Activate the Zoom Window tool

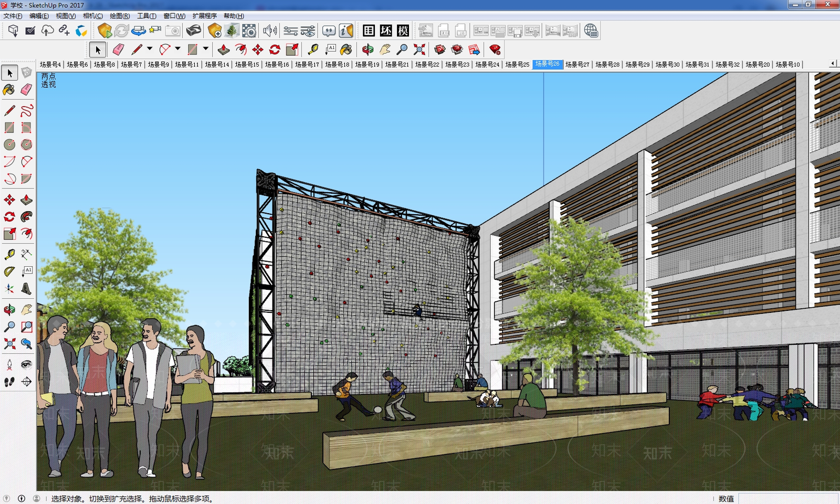[x=26, y=327]
